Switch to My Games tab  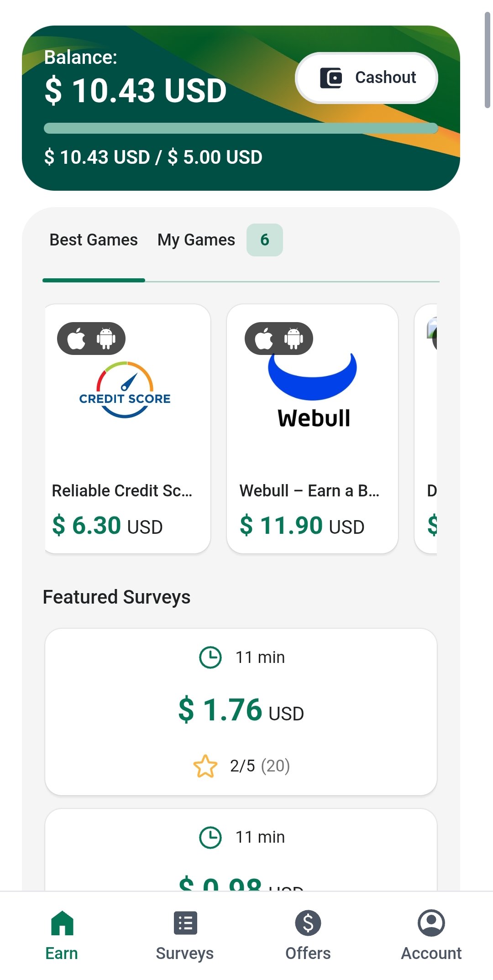coord(196,240)
